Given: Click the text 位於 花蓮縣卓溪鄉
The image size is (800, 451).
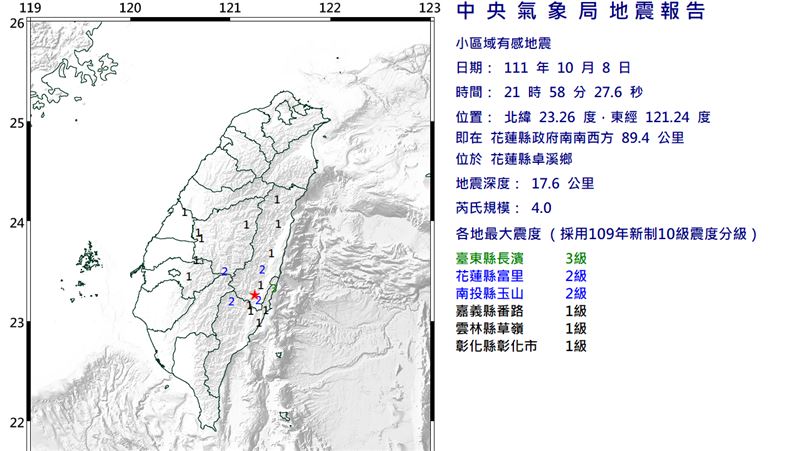Looking at the screenshot, I should point(514,159).
